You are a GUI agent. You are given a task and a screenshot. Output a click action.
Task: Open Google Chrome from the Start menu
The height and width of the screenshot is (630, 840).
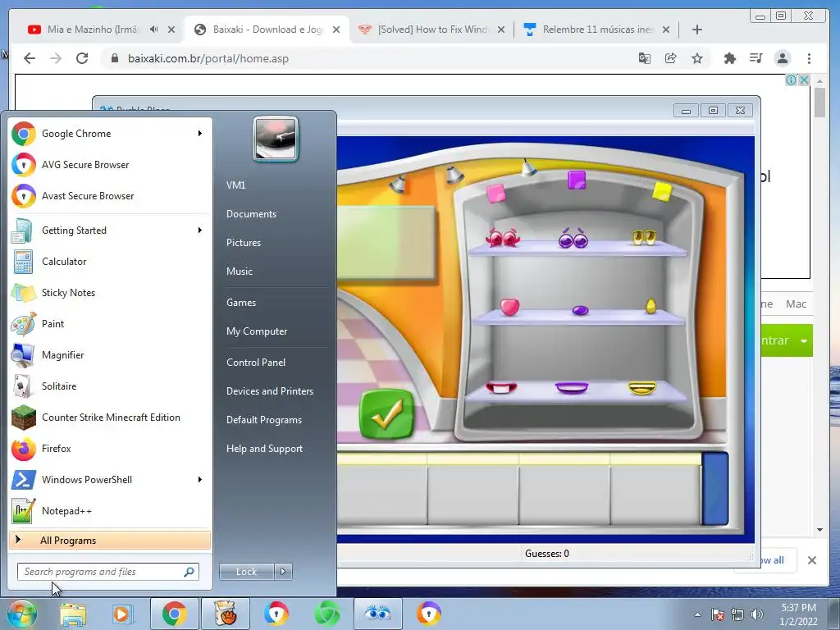click(x=110, y=134)
